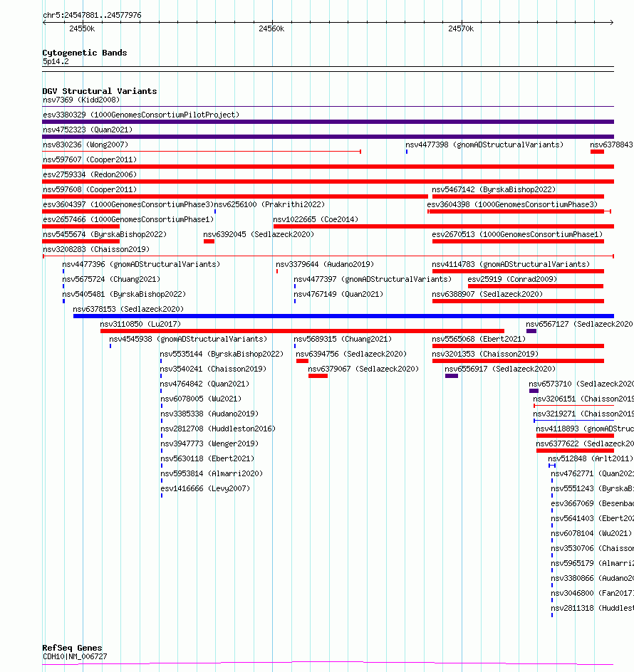The height and width of the screenshot is (672, 634).
Task: Click nsv4767149 (Quan2021) label
Action: [x=338, y=295]
